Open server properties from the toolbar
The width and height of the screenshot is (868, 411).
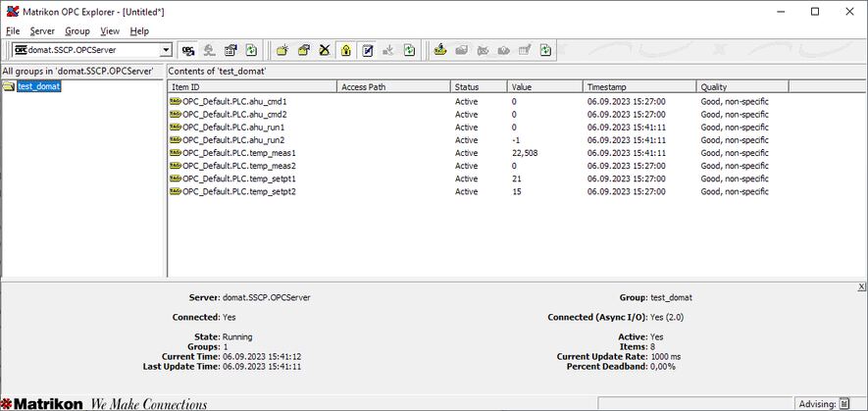click(230, 50)
